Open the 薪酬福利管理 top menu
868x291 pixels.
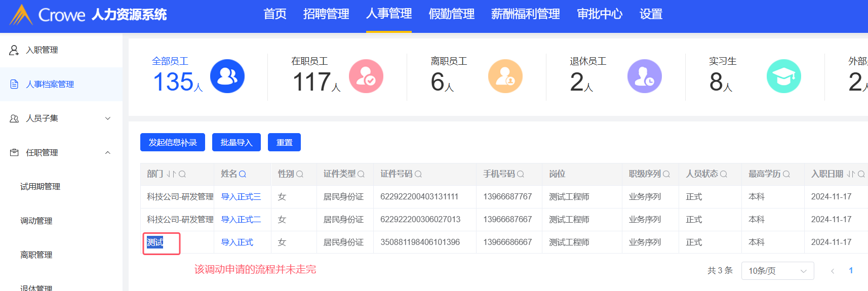click(525, 14)
